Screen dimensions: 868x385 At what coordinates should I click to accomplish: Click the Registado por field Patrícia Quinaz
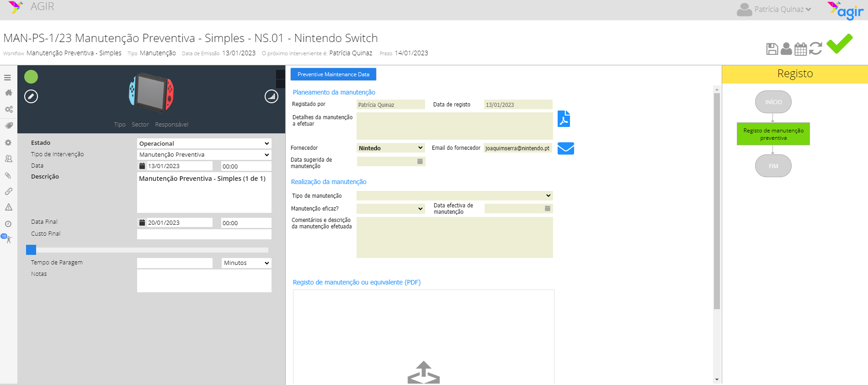[x=391, y=105]
